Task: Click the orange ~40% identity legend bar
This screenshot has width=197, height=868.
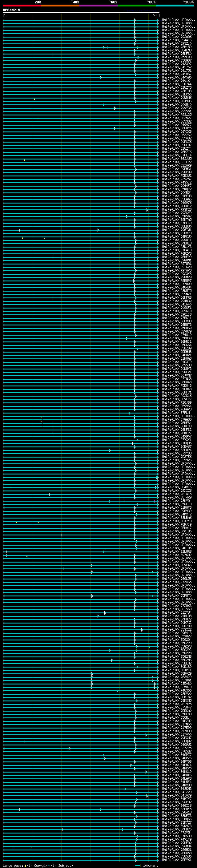Action: [60, 6]
